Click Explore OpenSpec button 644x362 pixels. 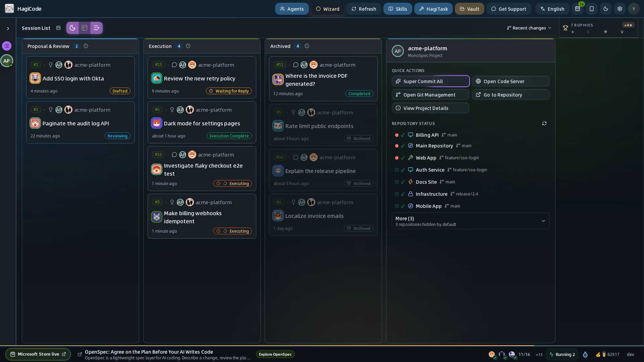coord(275,354)
